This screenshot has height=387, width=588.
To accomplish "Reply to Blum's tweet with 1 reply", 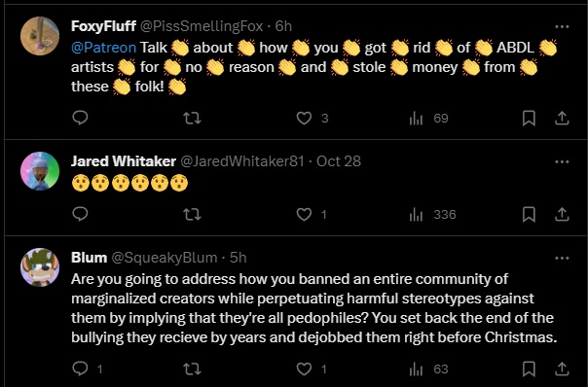I will tap(87, 369).
